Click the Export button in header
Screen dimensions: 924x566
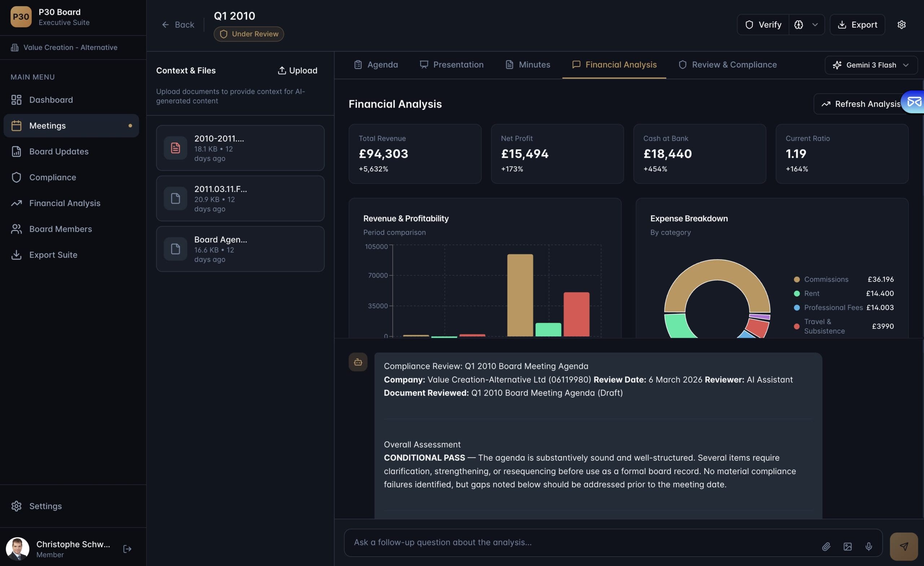click(x=857, y=25)
